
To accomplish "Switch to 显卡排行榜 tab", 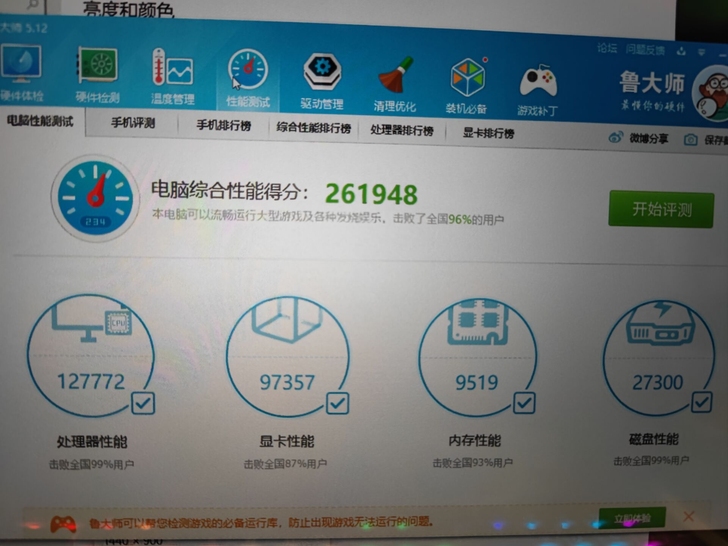I will coord(488,133).
